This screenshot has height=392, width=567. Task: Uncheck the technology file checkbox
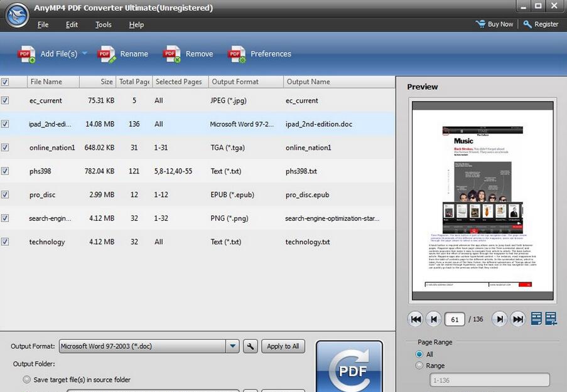click(4, 241)
